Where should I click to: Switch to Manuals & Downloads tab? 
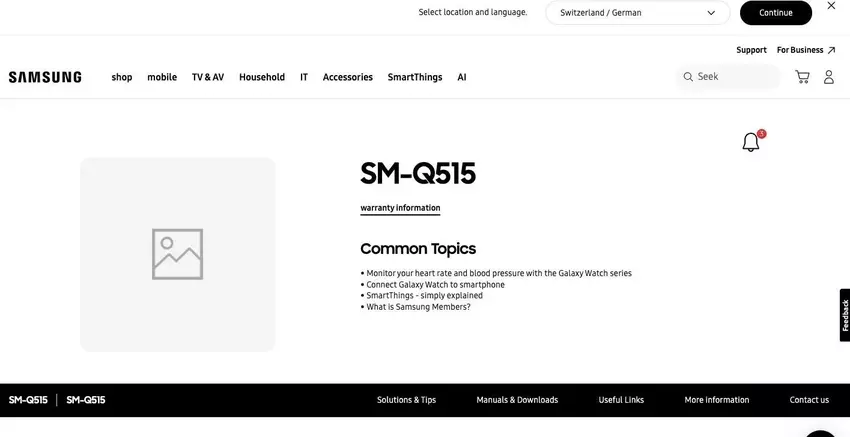[517, 400]
